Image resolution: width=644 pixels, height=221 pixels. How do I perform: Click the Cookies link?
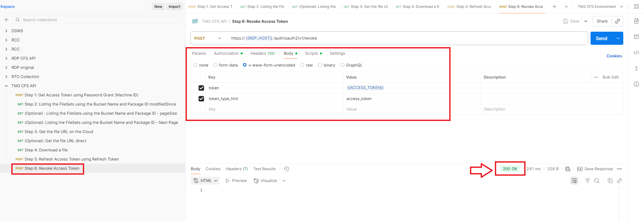click(x=614, y=56)
